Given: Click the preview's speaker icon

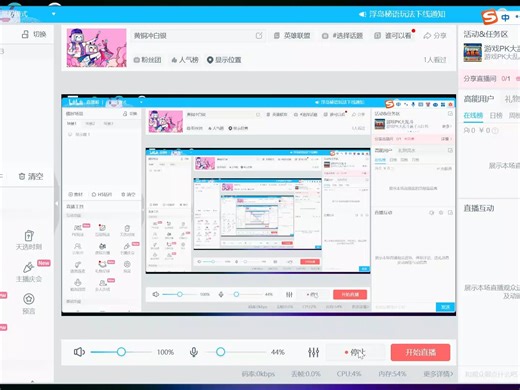Looking at the screenshot, I should tap(156, 294).
